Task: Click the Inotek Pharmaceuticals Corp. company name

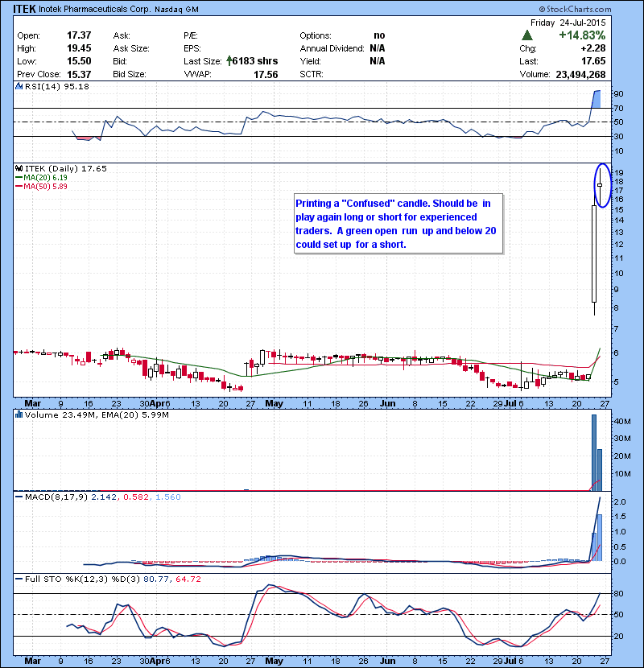Action: coord(95,9)
